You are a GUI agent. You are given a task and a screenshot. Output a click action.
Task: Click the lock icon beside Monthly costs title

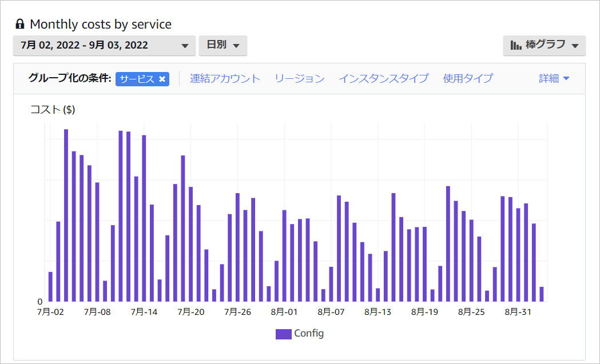click(20, 25)
